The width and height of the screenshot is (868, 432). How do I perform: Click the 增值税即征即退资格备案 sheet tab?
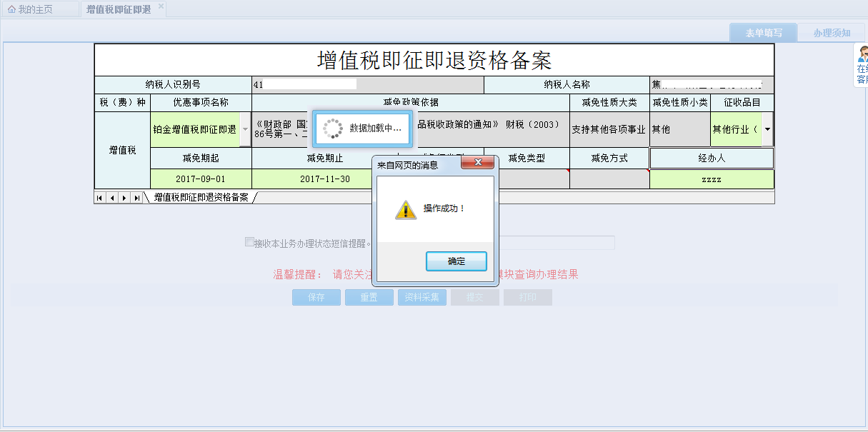pyautogui.click(x=190, y=198)
